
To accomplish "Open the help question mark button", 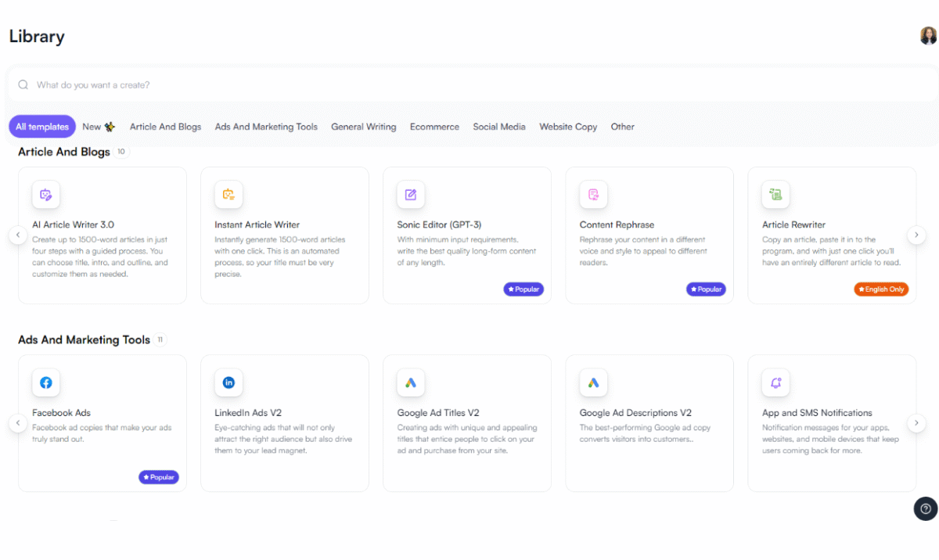I will (925, 508).
